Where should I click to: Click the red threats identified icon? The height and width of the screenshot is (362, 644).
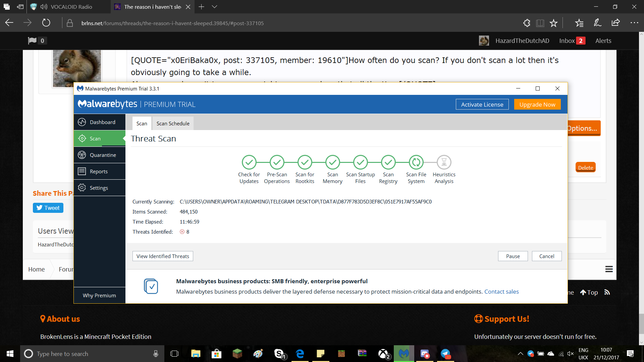pos(182,232)
